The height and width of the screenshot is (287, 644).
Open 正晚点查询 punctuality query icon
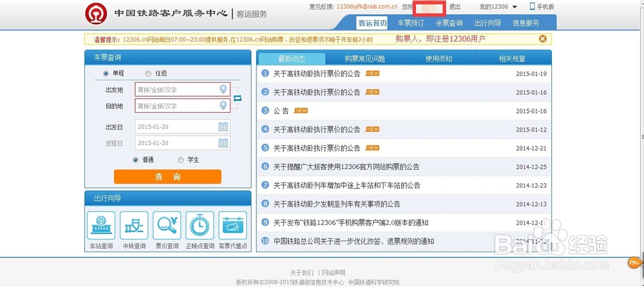point(200,225)
